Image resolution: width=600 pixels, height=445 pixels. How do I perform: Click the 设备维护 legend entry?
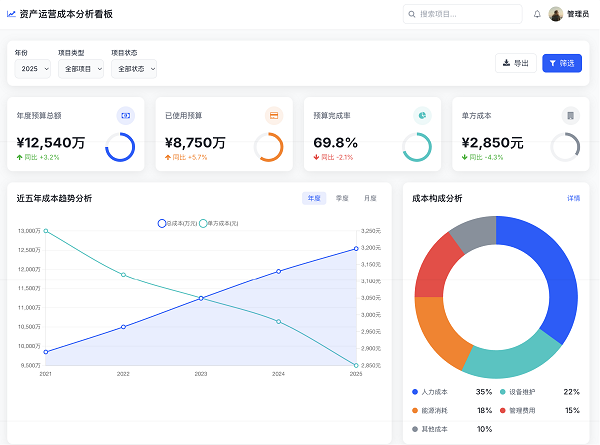tap(540, 392)
